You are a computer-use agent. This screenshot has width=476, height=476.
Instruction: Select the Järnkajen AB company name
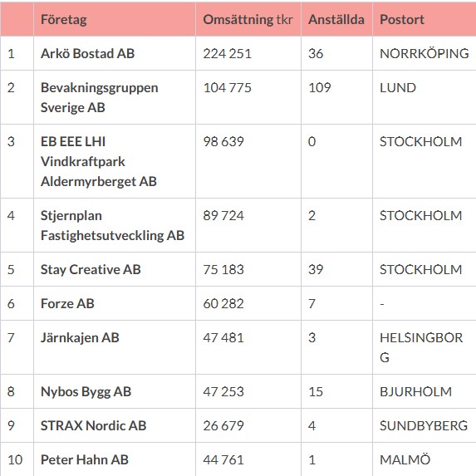click(80, 338)
